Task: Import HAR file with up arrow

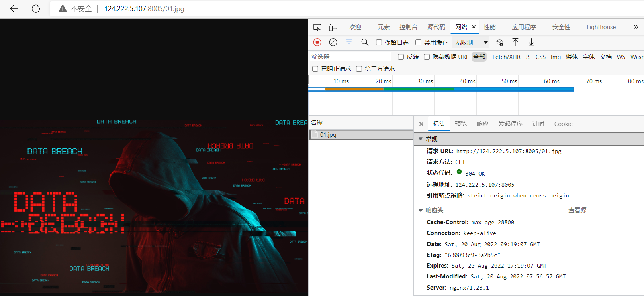Action: tap(515, 42)
